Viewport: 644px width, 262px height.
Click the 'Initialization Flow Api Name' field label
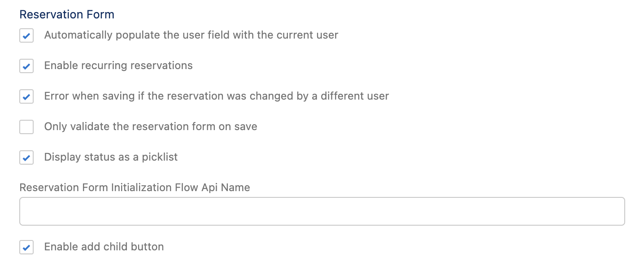pyautogui.click(x=135, y=188)
